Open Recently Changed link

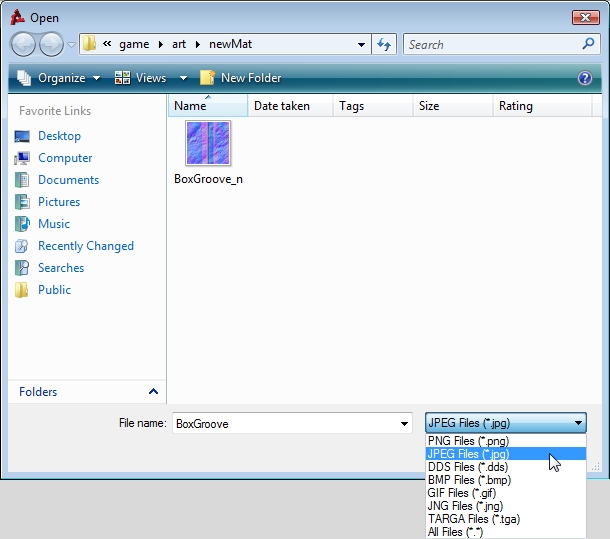(85, 246)
